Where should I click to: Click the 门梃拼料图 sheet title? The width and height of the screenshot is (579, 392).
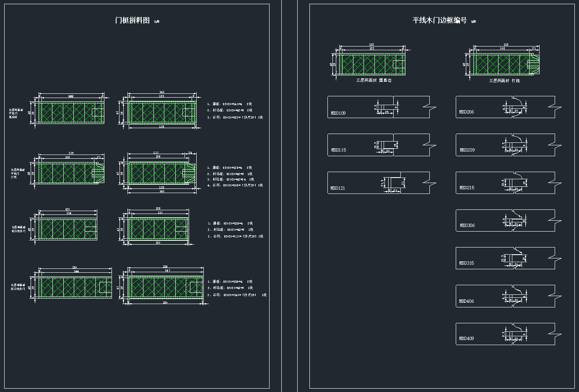[x=132, y=21]
